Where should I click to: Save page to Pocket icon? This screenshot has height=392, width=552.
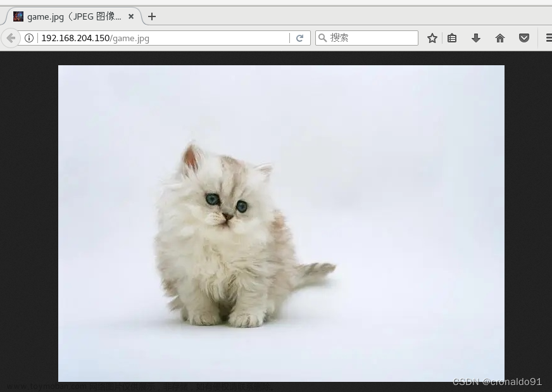[x=524, y=38]
